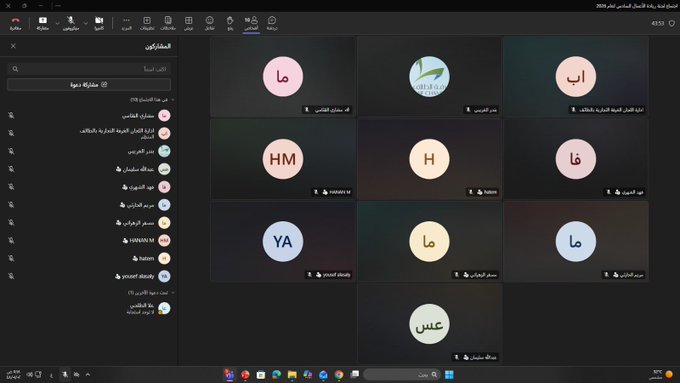Show hidden system tray icons chevron

click(x=88, y=374)
